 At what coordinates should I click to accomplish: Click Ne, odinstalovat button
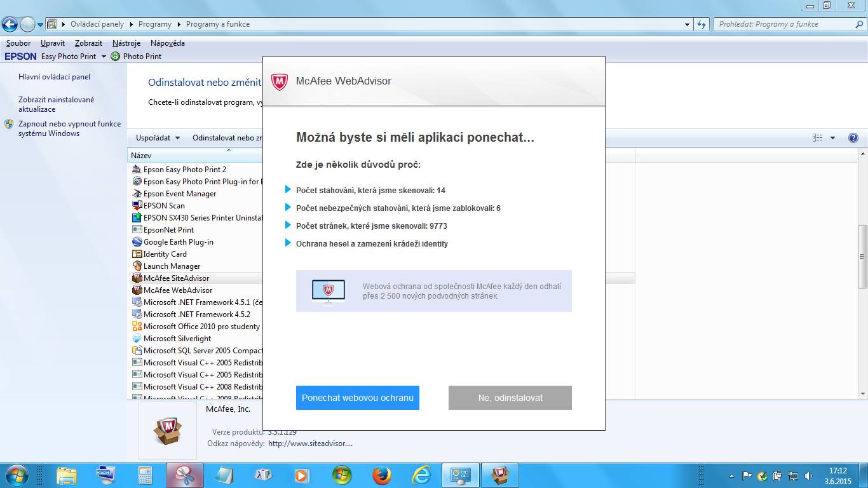pyautogui.click(x=510, y=398)
